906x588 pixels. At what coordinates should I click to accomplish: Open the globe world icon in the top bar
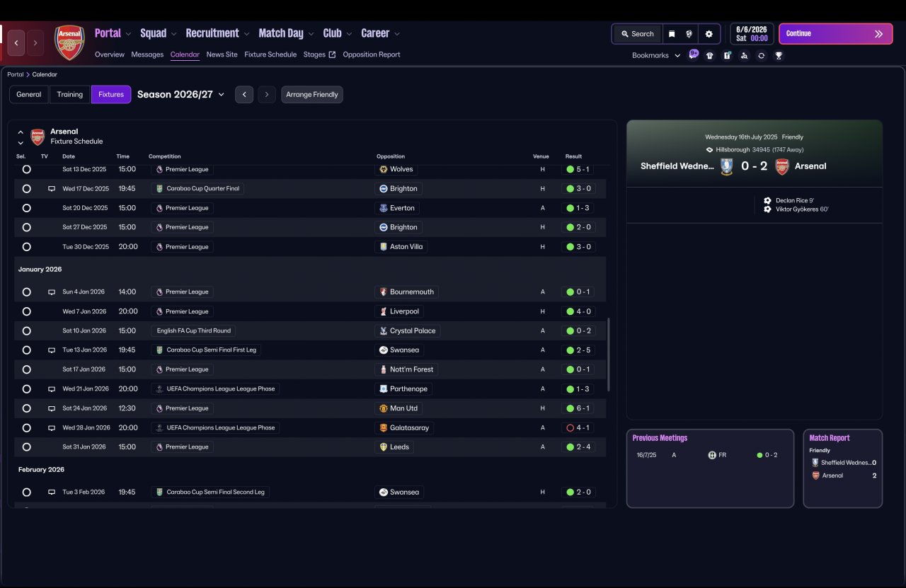(689, 34)
